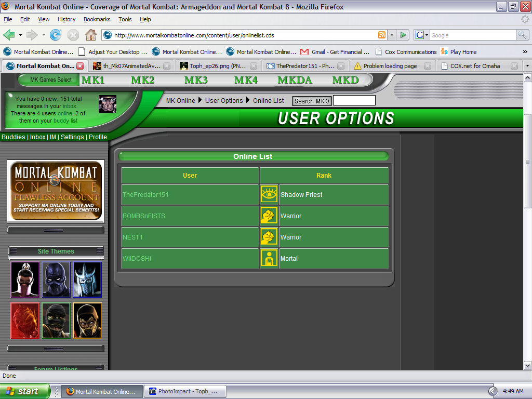Select the MKDA game link
The width and height of the screenshot is (532, 399).
click(x=295, y=80)
